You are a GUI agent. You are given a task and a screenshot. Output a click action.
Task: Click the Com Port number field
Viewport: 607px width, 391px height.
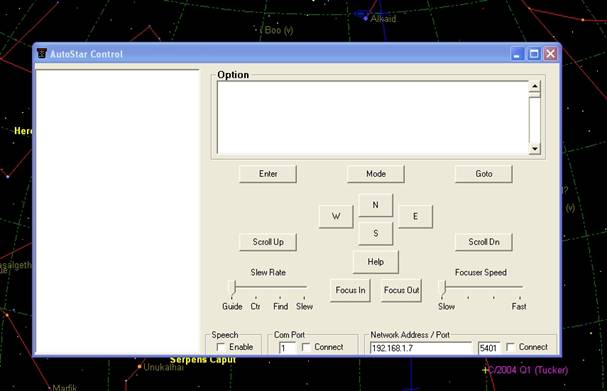tap(287, 348)
